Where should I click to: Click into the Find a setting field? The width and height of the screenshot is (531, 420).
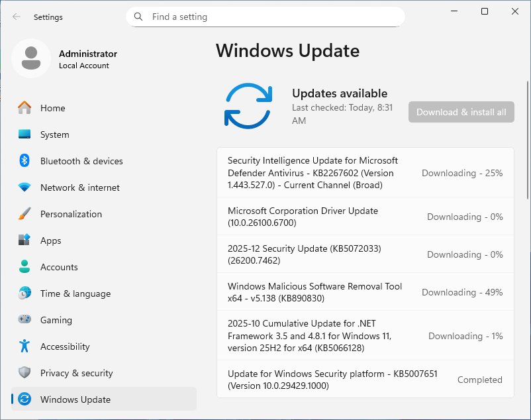pos(265,17)
